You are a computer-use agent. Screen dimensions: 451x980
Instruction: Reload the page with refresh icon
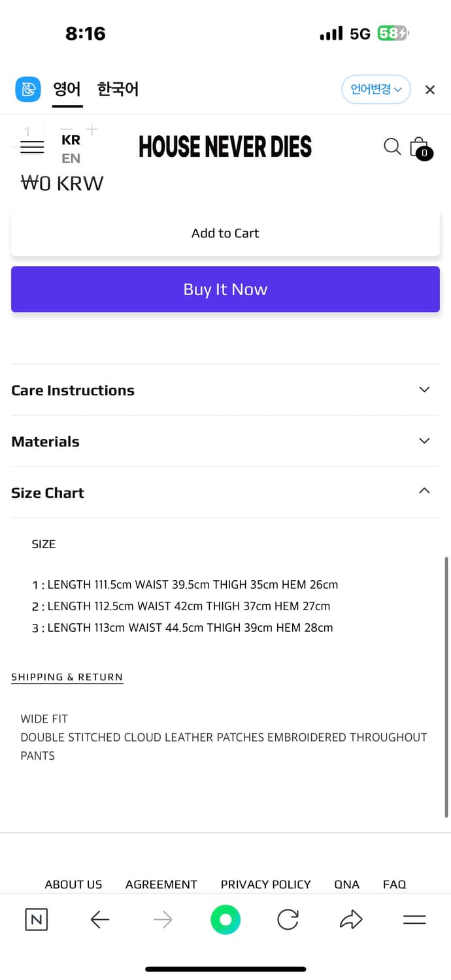click(288, 920)
